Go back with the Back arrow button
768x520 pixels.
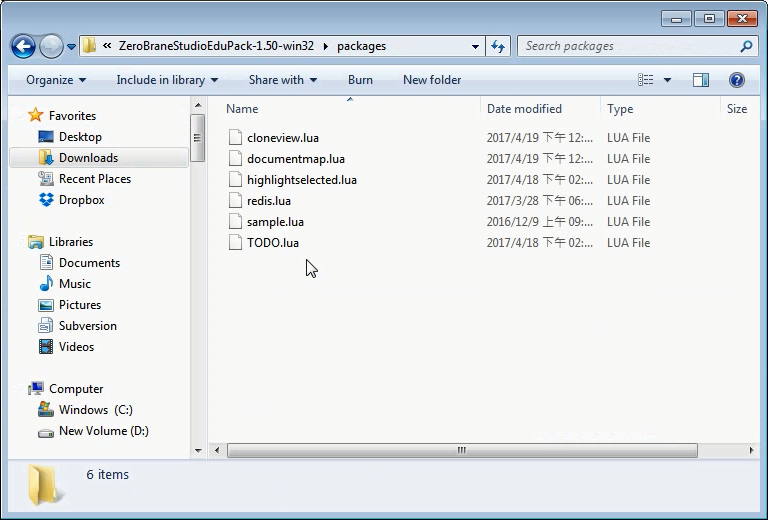click(23, 47)
